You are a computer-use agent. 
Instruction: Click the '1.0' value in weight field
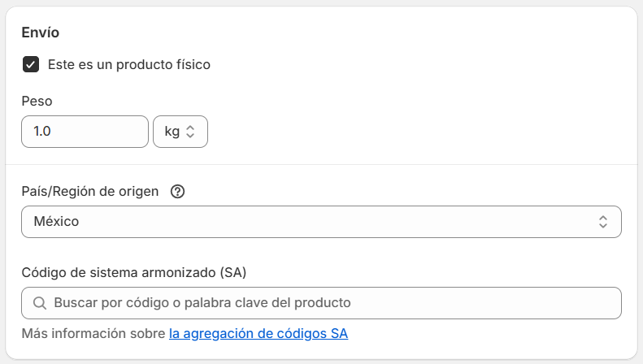pyautogui.click(x=42, y=132)
